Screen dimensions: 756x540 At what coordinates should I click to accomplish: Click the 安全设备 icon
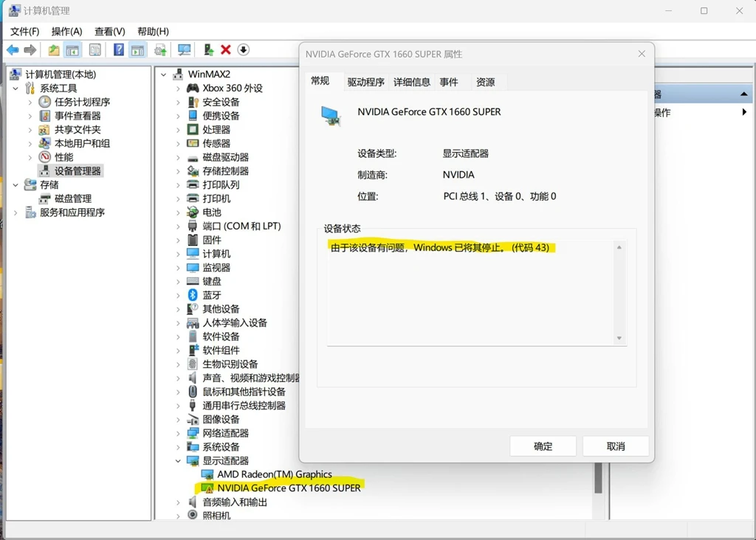click(193, 102)
